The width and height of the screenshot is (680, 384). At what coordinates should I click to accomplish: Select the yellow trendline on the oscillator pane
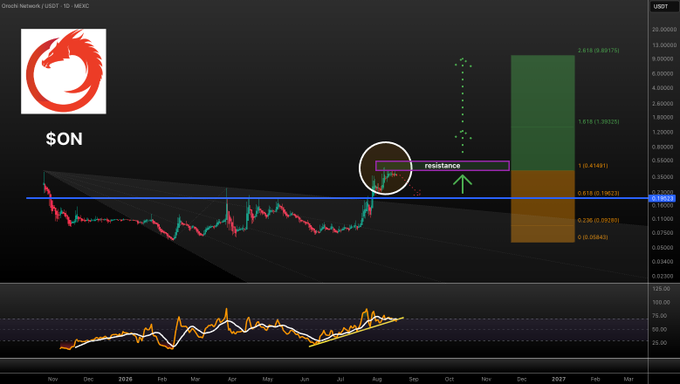tap(356, 332)
